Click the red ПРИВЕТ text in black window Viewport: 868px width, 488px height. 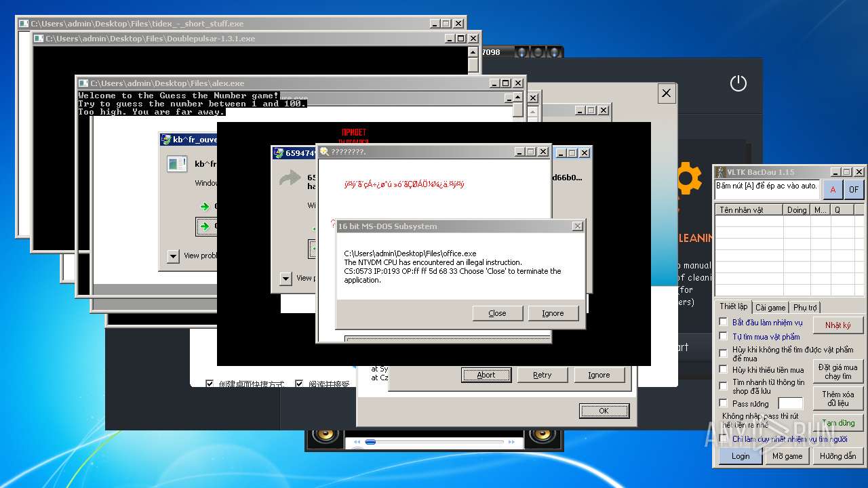355,132
